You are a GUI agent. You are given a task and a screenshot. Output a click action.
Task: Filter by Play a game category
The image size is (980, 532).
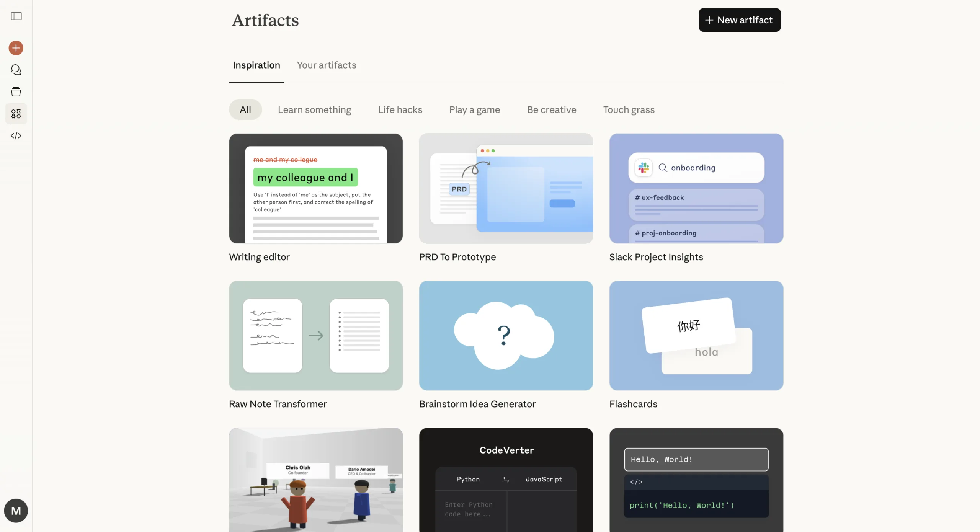[x=474, y=110]
